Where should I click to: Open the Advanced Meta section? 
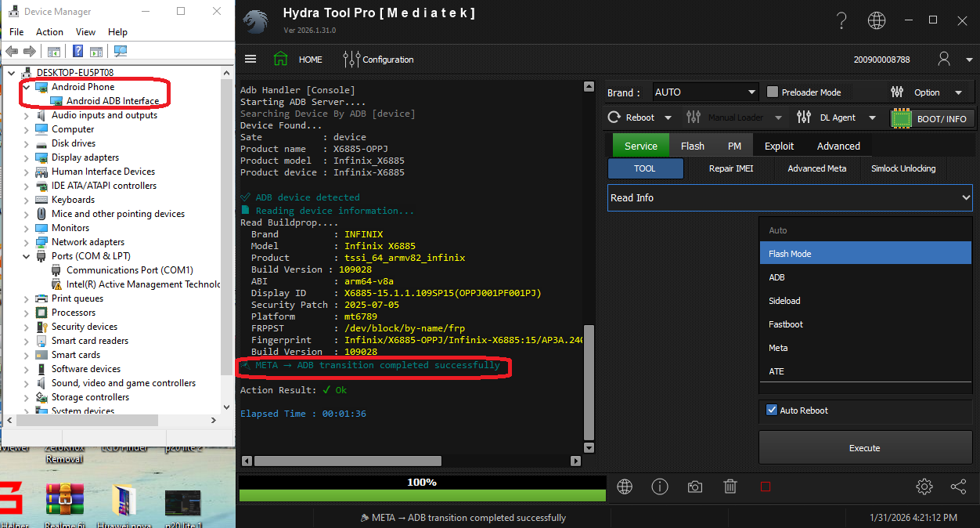(816, 168)
